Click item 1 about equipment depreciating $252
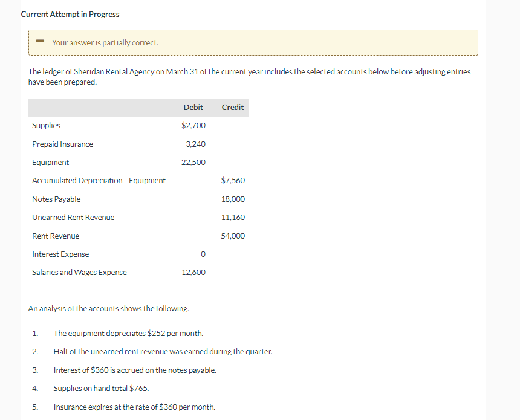The width and height of the screenshot is (520, 420). coord(128,334)
